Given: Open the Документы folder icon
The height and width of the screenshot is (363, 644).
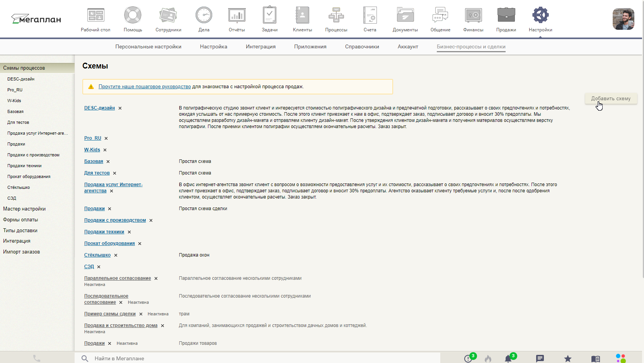Looking at the screenshot, I should click(405, 15).
